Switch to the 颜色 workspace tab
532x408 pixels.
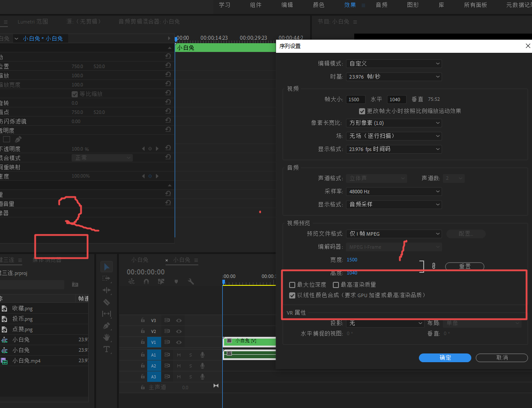(x=319, y=5)
